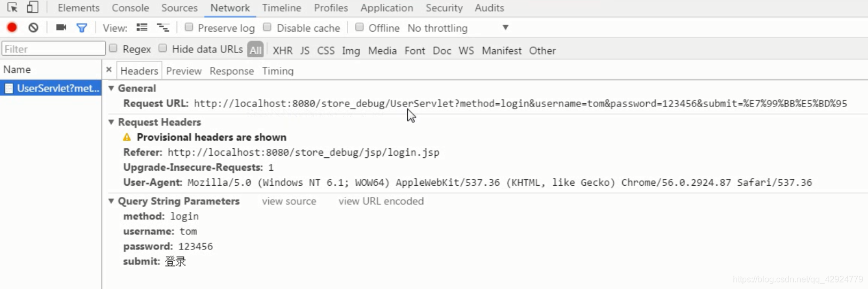Switch to the Preview detail tab
This screenshot has width=868, height=289.
(184, 71)
